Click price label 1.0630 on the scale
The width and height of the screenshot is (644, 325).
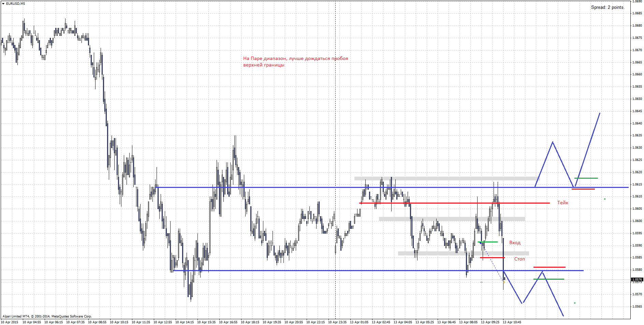click(x=637, y=148)
